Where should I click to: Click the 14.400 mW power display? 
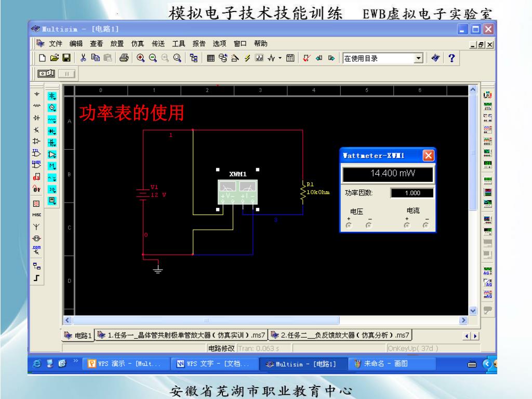[x=388, y=174]
